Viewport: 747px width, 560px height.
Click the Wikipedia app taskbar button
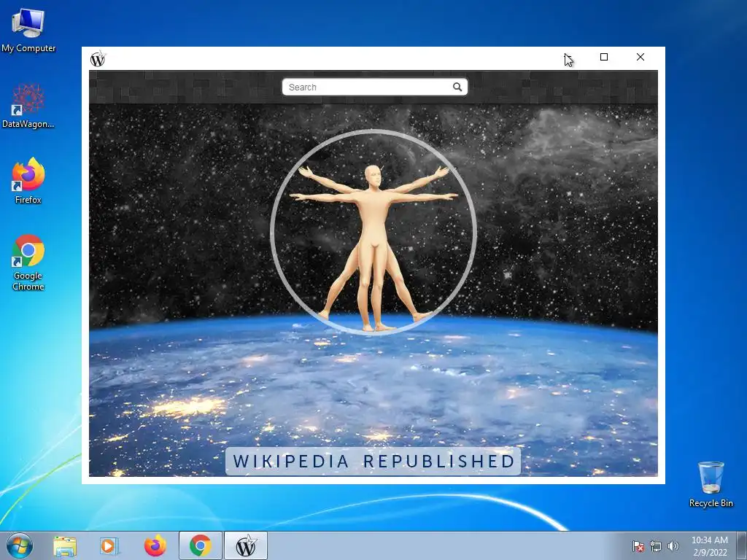pos(246,545)
